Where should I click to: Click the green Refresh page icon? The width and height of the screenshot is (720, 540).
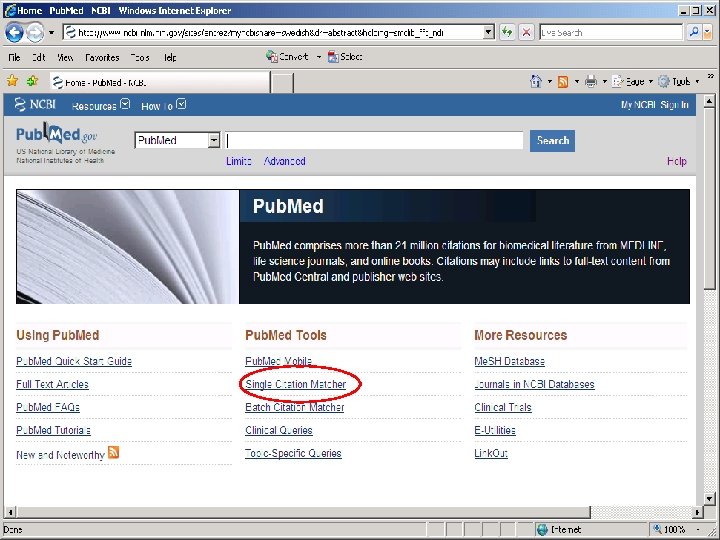tap(507, 32)
